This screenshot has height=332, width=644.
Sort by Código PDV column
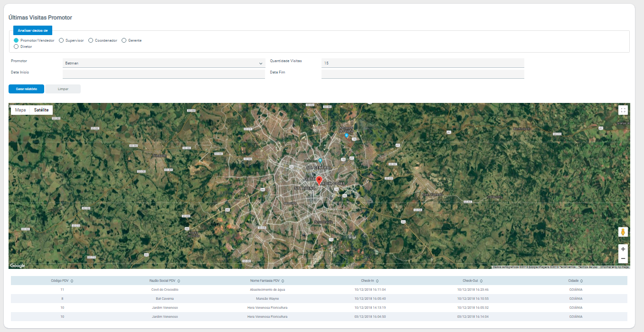[62, 281]
